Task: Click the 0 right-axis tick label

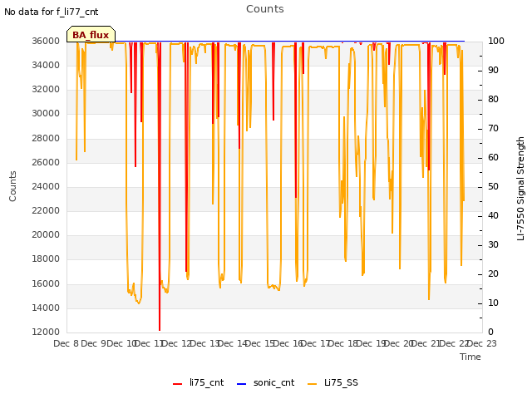Action: (490, 332)
